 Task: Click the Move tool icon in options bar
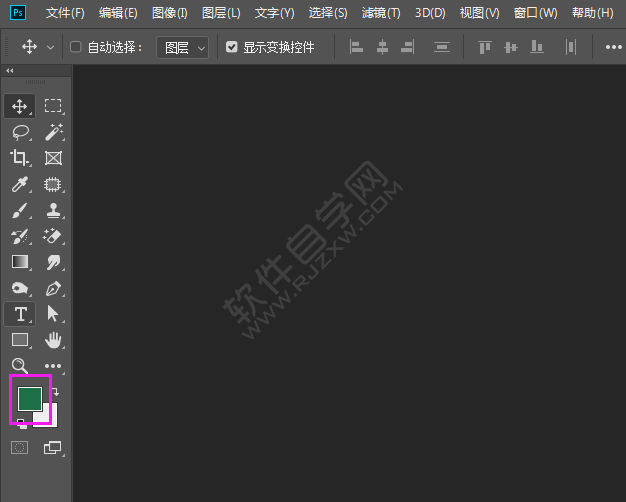(30, 47)
